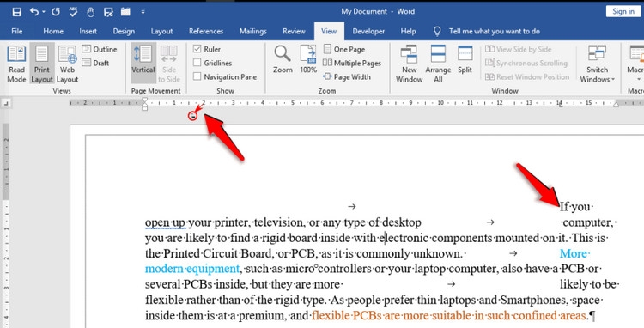The height and width of the screenshot is (328, 644).
Task: Enable the Gridlines checkbox
Action: (197, 63)
